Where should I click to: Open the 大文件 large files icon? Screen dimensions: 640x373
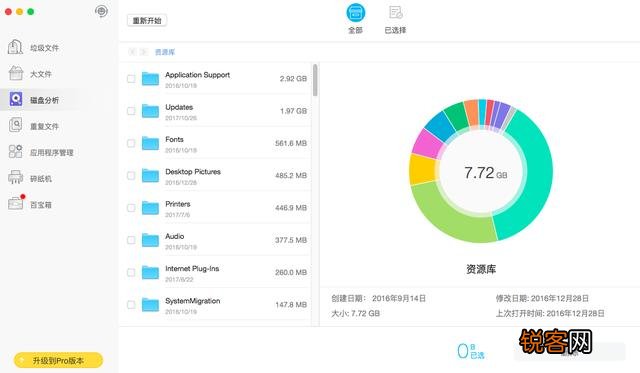[x=16, y=73]
